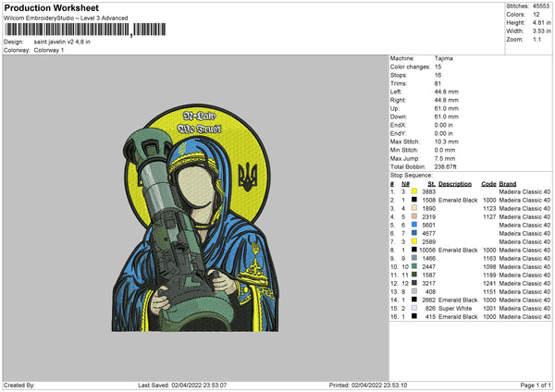555x392 pixels.
Task: Click code "1127" in row 4
Action: [489, 217]
